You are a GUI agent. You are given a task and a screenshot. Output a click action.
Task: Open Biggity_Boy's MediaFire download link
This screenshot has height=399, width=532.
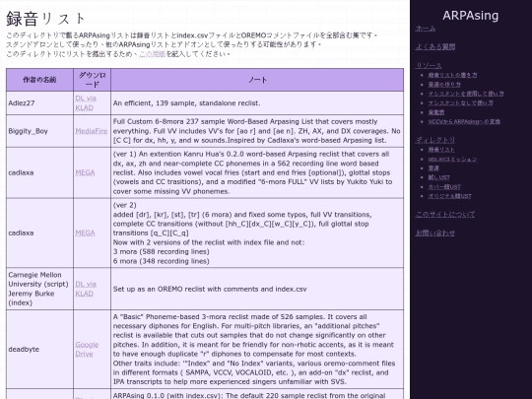(x=92, y=131)
